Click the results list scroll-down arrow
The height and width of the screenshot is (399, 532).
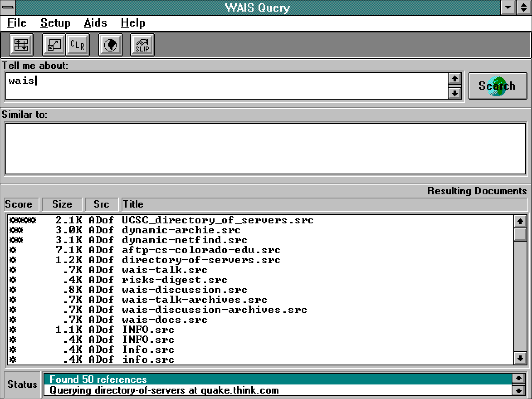(x=520, y=358)
